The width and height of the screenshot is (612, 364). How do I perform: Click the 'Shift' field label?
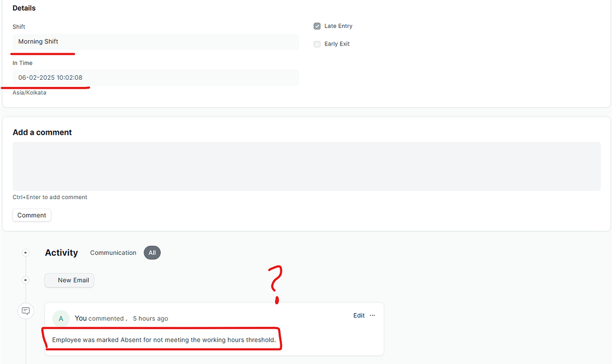[x=19, y=27]
